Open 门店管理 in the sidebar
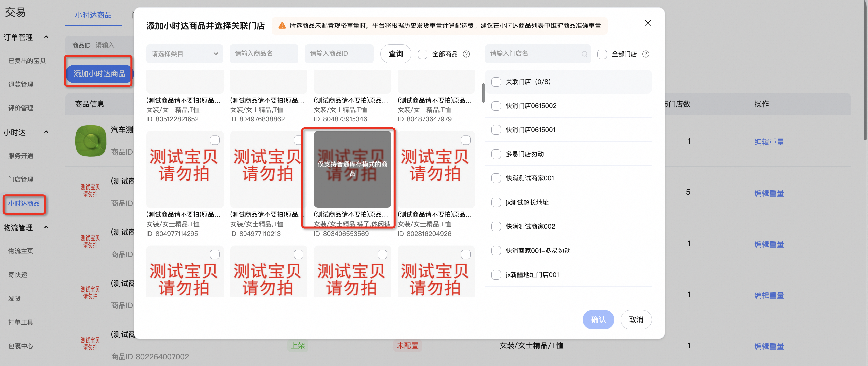 21,179
